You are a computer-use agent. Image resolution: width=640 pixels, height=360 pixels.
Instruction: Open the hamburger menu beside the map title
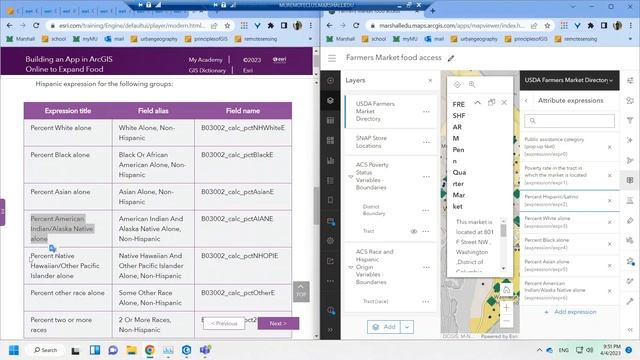(x=332, y=58)
